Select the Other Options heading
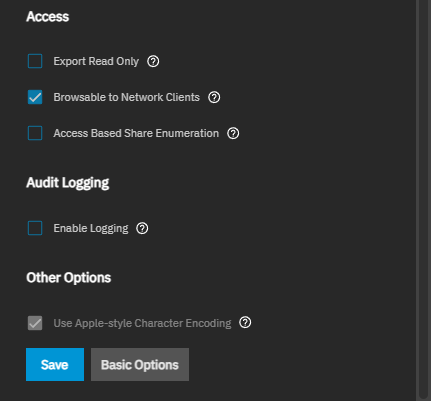The height and width of the screenshot is (401, 431). coord(69,278)
